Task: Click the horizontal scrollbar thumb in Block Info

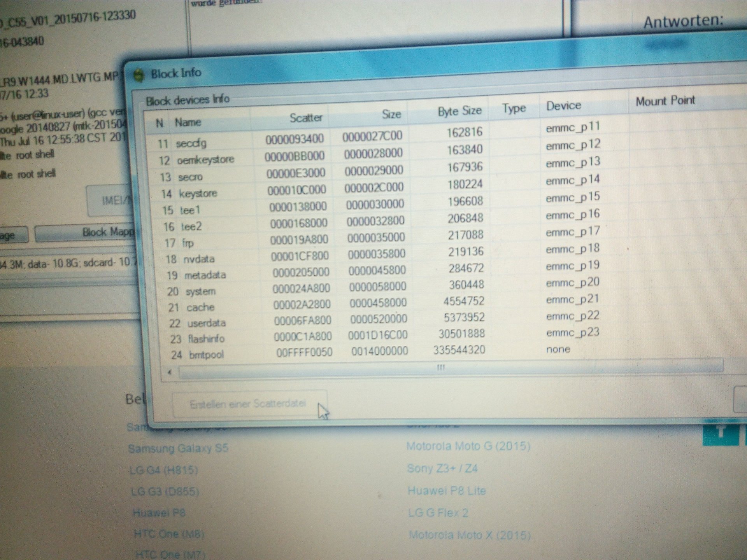Action: pyautogui.click(x=451, y=369)
